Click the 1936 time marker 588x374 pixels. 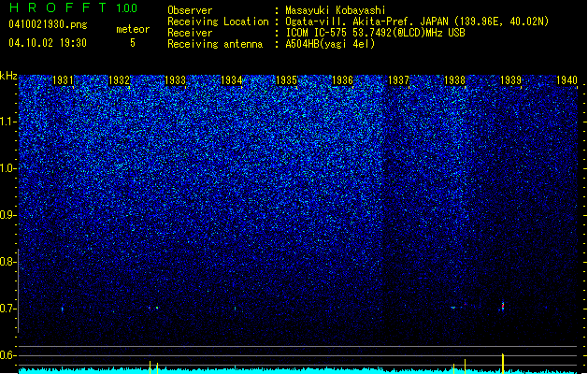[x=342, y=80]
